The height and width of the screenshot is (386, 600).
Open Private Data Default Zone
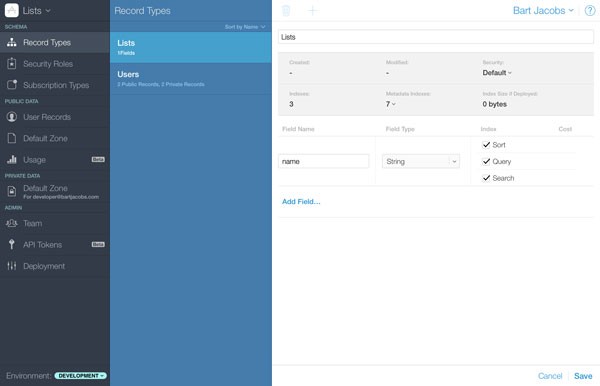click(55, 192)
